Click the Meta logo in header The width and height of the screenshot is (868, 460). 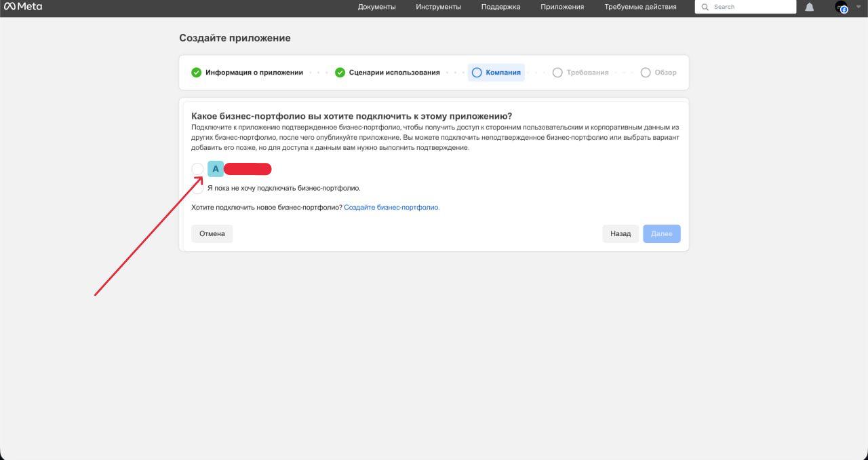[23, 7]
